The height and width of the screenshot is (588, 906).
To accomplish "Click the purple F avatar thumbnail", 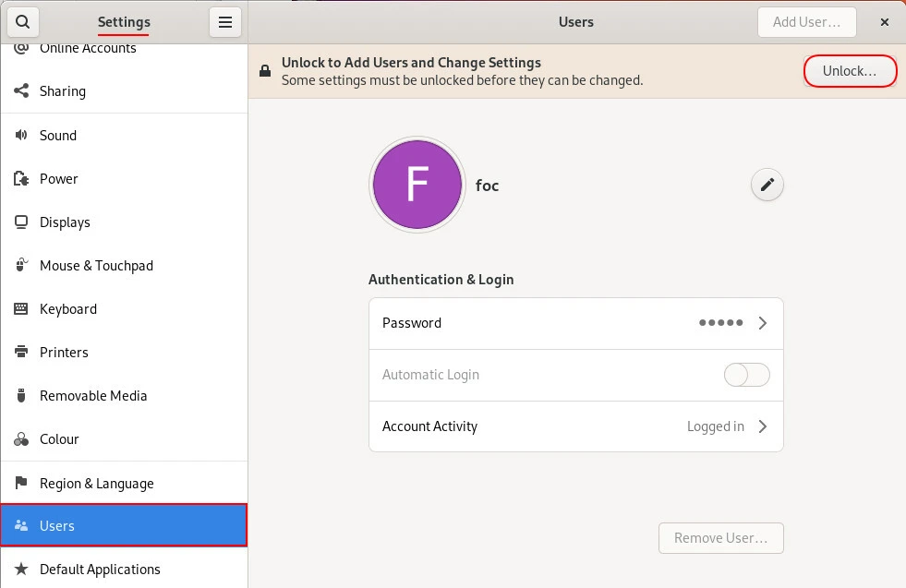I will pos(417,184).
